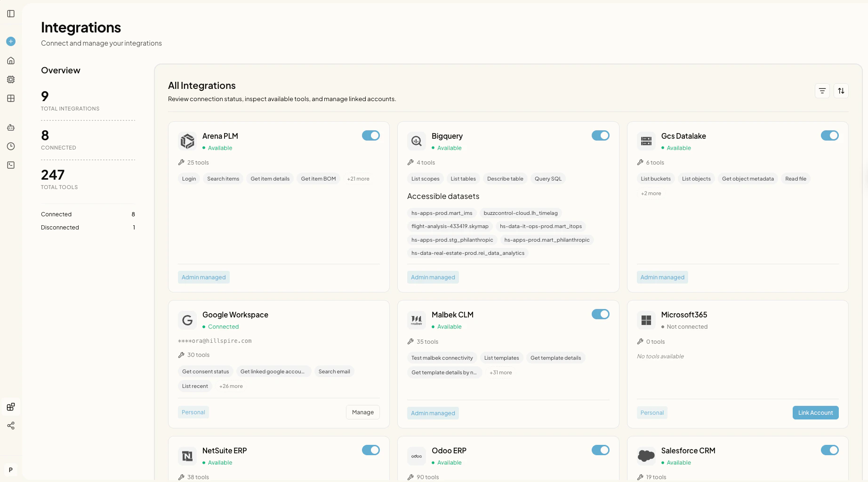This screenshot has height=482, width=868.
Task: Select the List templates tool chip
Action: click(x=502, y=358)
